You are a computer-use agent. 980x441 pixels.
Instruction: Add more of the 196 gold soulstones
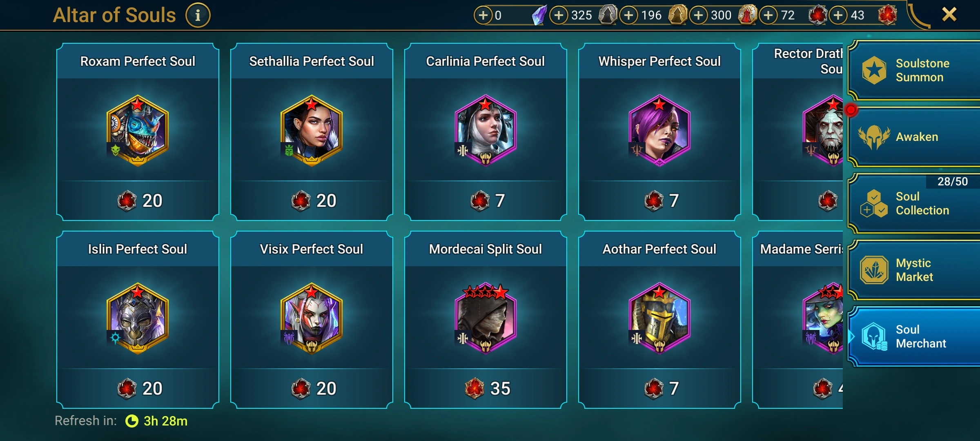coord(629,16)
